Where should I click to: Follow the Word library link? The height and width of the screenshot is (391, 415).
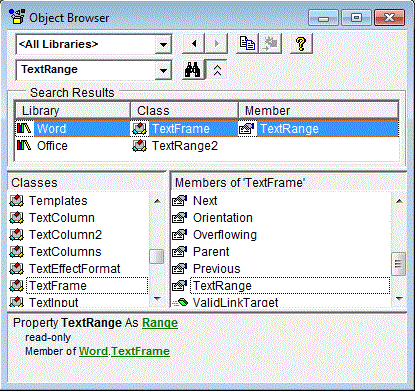(x=93, y=351)
